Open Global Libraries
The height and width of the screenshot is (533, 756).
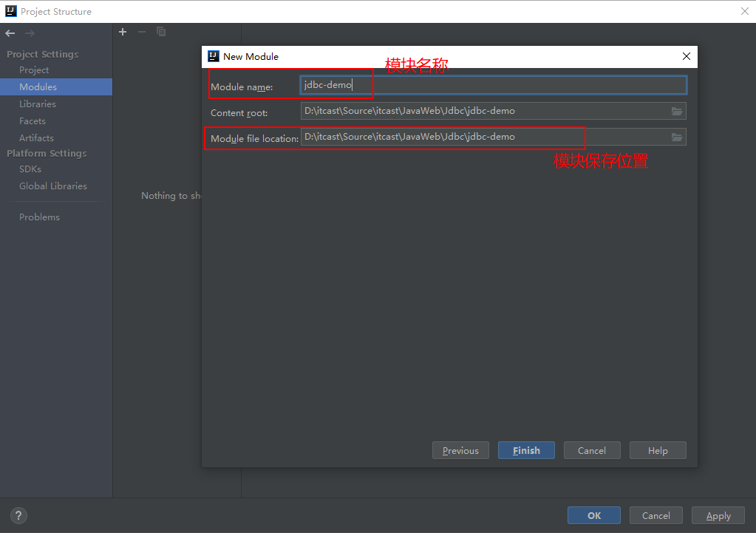[53, 186]
